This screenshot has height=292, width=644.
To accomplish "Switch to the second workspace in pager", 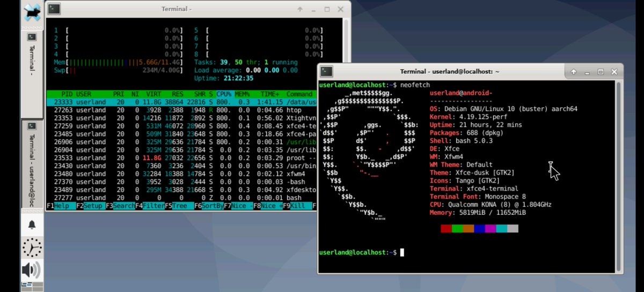I will [37, 284].
